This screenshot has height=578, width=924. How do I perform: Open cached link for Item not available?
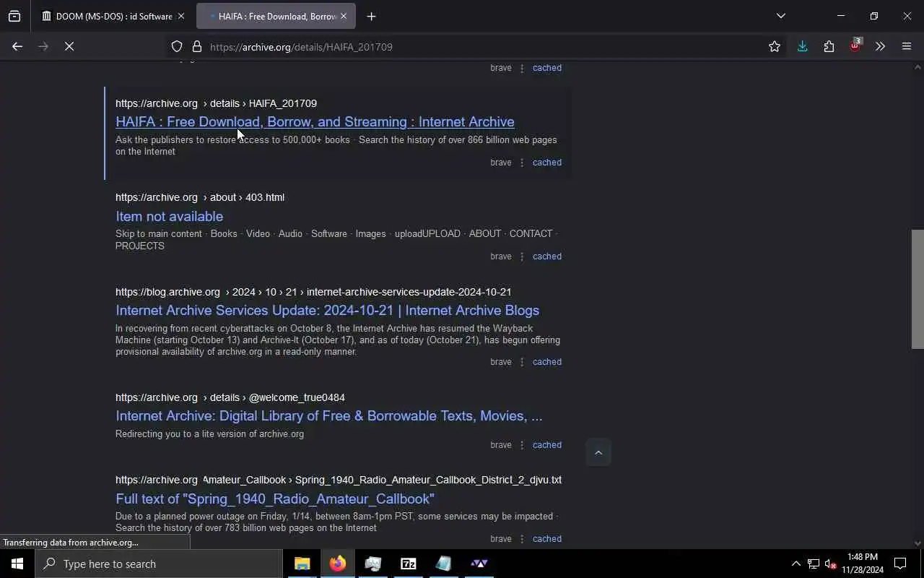click(546, 256)
